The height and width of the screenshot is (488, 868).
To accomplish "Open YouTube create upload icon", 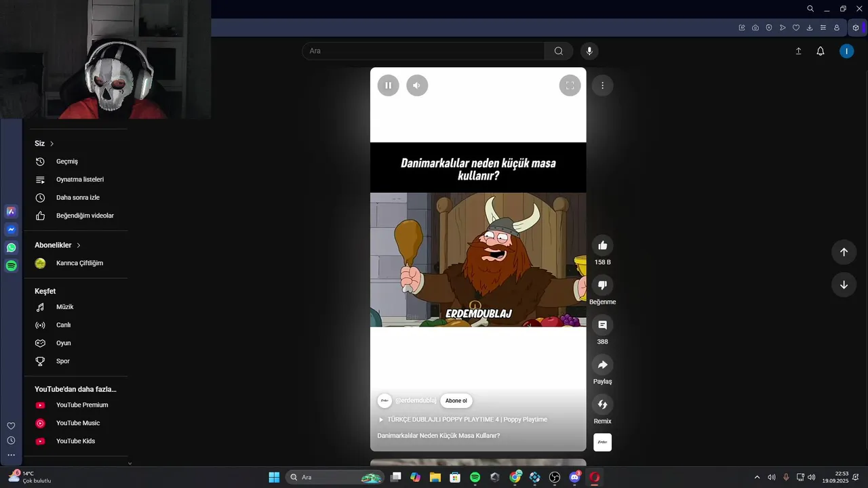I will pyautogui.click(x=798, y=51).
